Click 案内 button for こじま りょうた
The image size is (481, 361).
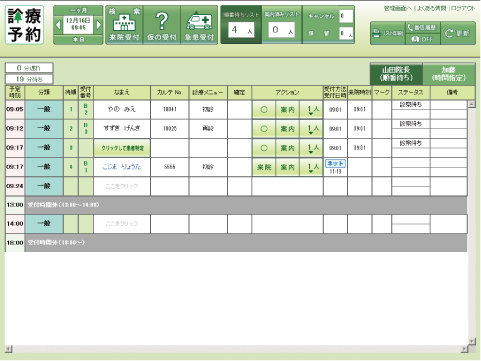pyautogui.click(x=287, y=167)
